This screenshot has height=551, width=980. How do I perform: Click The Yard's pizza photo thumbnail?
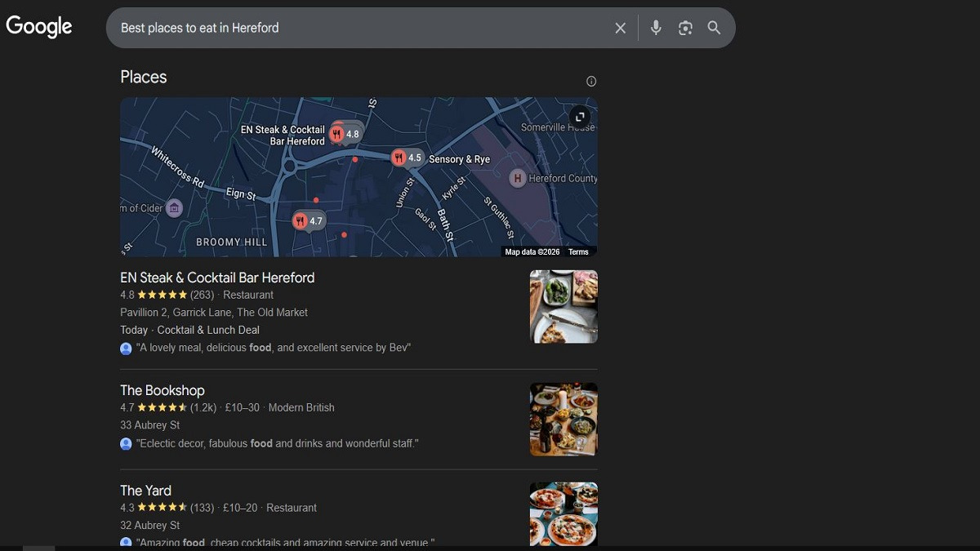pos(563,514)
